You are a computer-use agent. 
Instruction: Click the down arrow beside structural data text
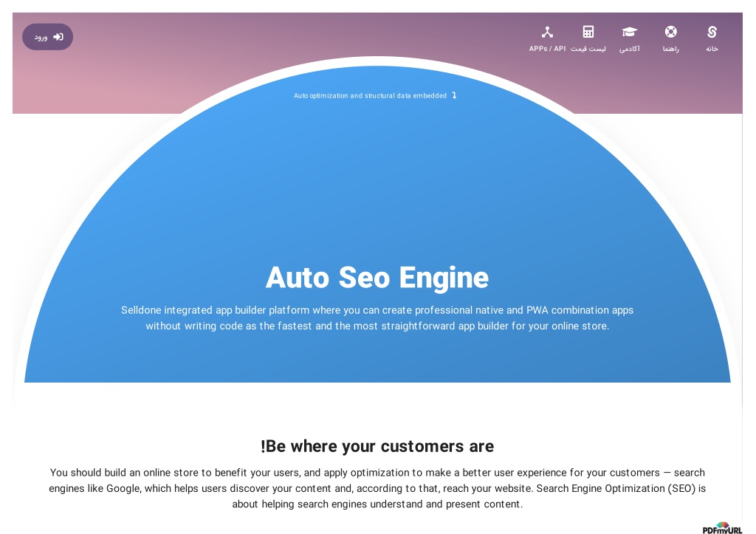[454, 95]
